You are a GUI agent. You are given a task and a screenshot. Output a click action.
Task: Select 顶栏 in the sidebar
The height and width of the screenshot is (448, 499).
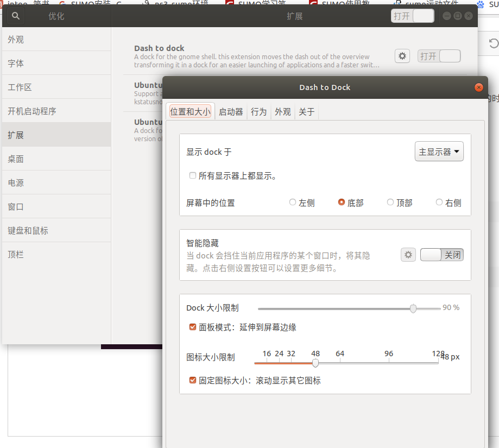[15, 254]
